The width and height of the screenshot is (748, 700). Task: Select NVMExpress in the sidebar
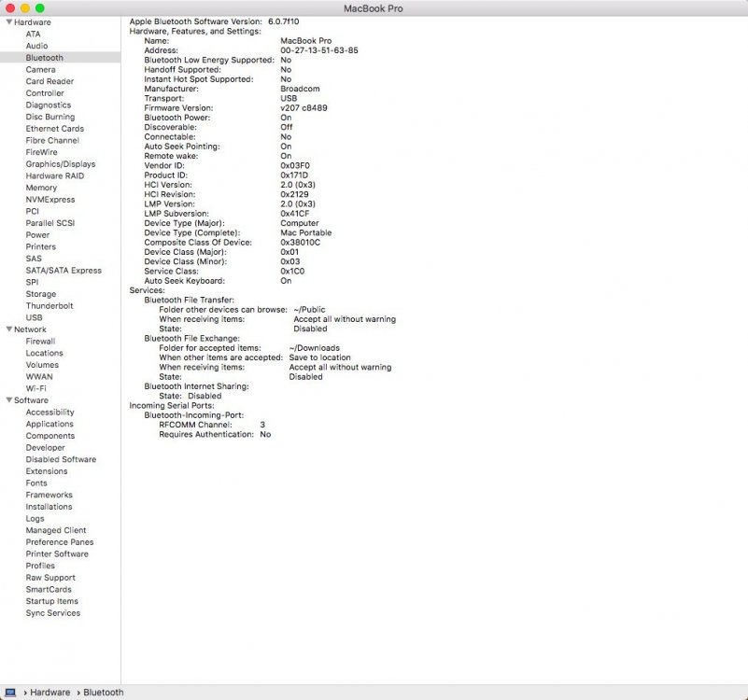click(x=50, y=200)
